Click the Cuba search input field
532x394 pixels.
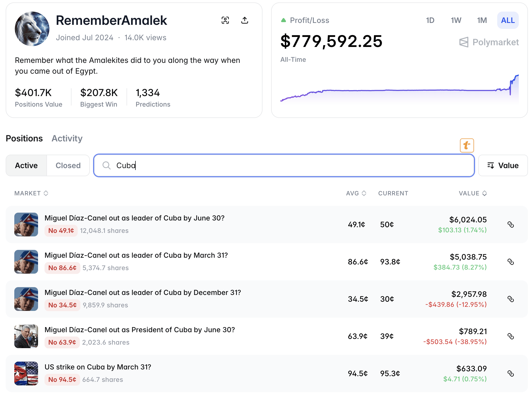pyautogui.click(x=284, y=165)
